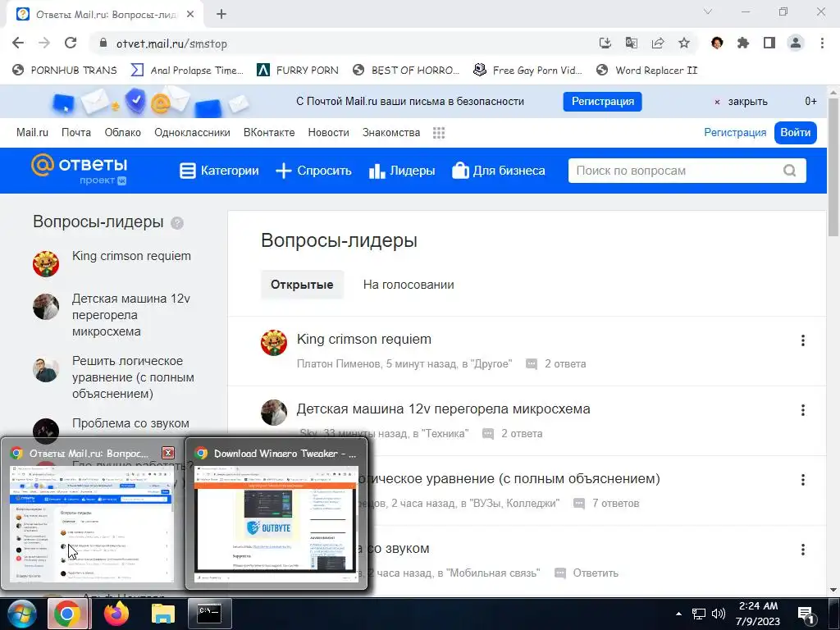Open the command prompt taskbar icon
This screenshot has width=840, height=630.
click(209, 614)
